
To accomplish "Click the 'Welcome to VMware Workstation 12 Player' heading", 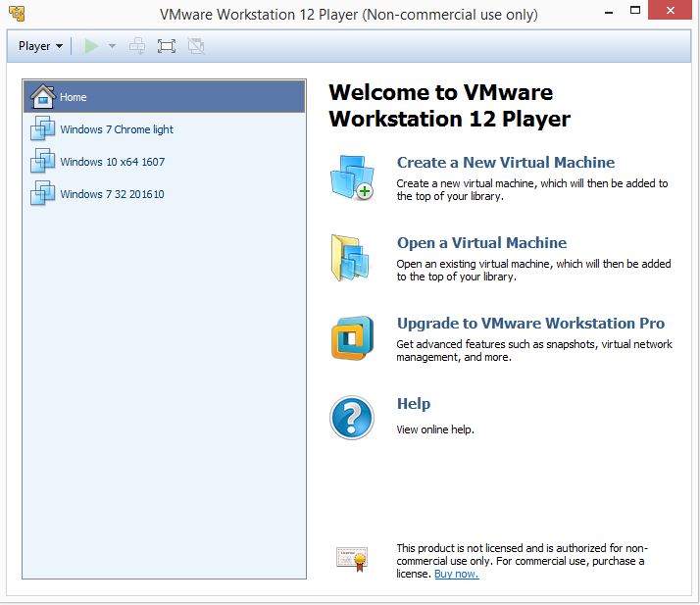I will tap(450, 106).
